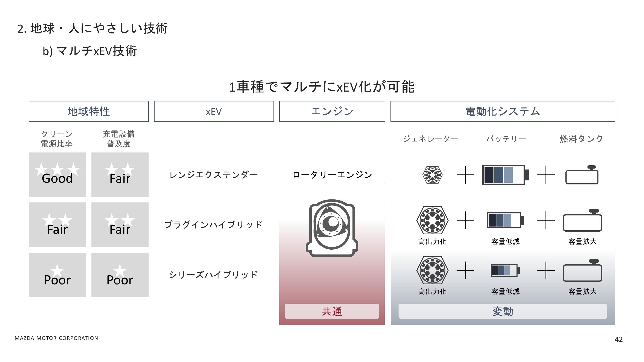Click the fuel tank icon in series hybrid row

coord(582,271)
